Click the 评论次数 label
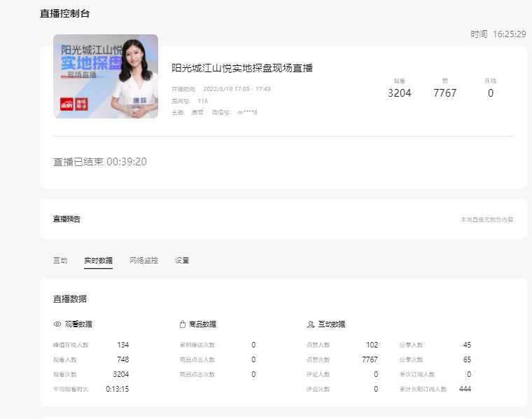This screenshot has width=532, height=419. pyautogui.click(x=318, y=389)
